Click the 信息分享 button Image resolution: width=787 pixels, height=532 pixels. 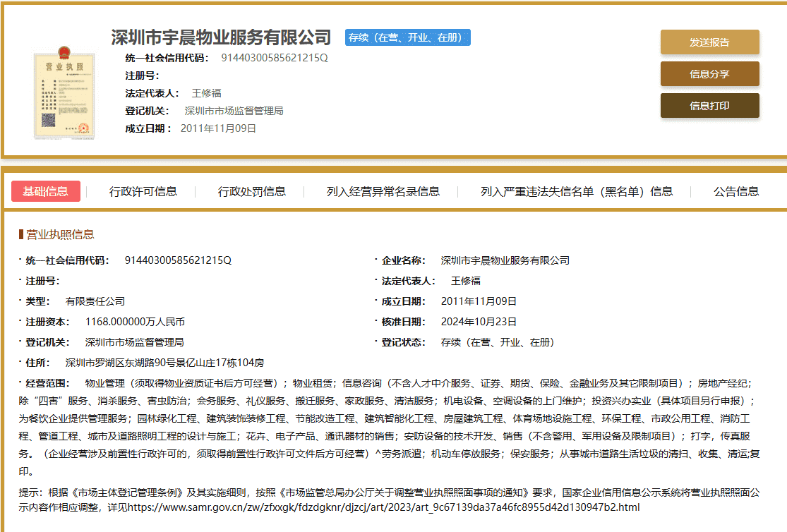click(x=709, y=74)
